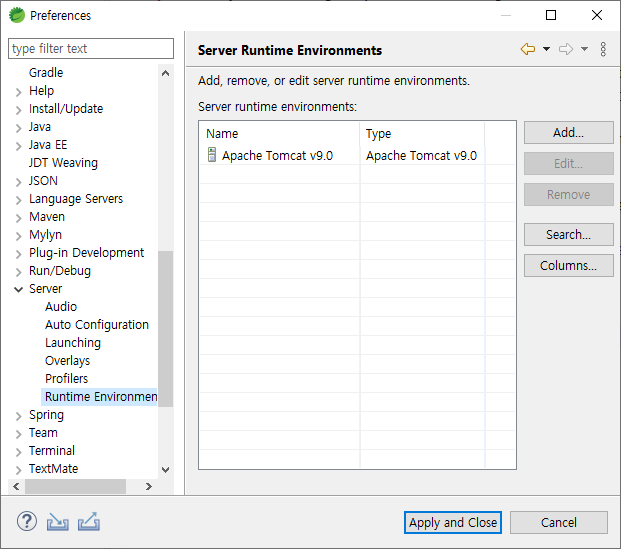Click the Spring leaf icon in title bar
This screenshot has height=549, width=621.
(x=17, y=15)
